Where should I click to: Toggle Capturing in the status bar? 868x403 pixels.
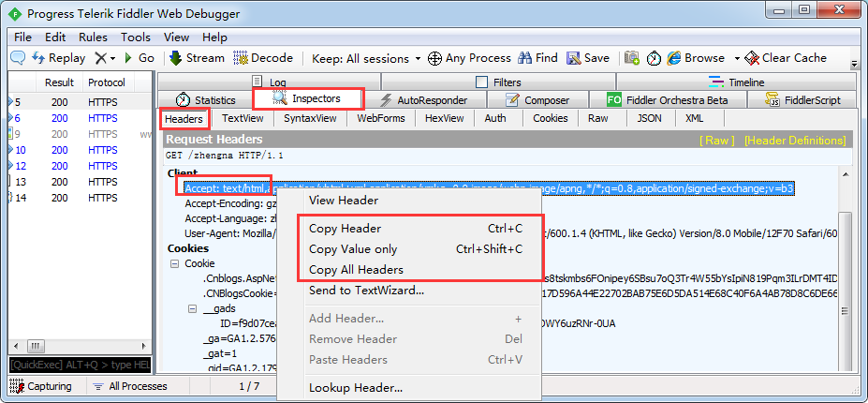click(41, 386)
